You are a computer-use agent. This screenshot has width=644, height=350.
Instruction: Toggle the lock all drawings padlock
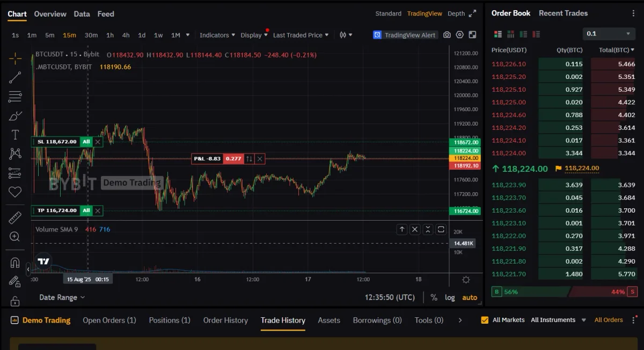(x=15, y=301)
